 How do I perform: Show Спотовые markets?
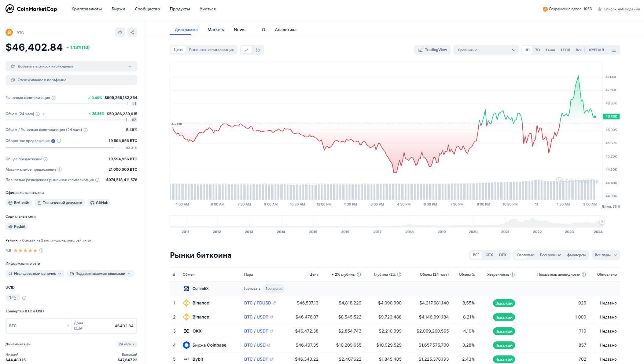[x=525, y=255]
